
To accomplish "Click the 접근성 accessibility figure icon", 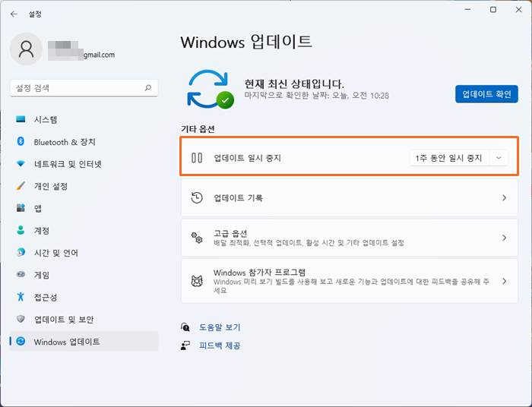I will pyautogui.click(x=21, y=297).
